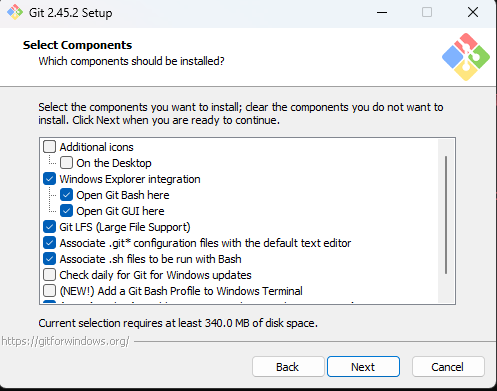Enable Check daily for Git updates

[x=50, y=275]
